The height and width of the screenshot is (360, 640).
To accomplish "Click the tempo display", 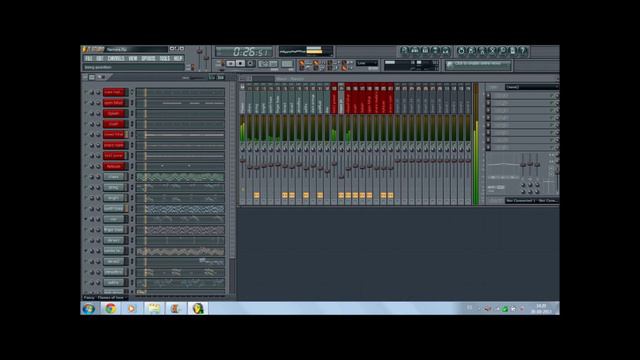I will (269, 64).
